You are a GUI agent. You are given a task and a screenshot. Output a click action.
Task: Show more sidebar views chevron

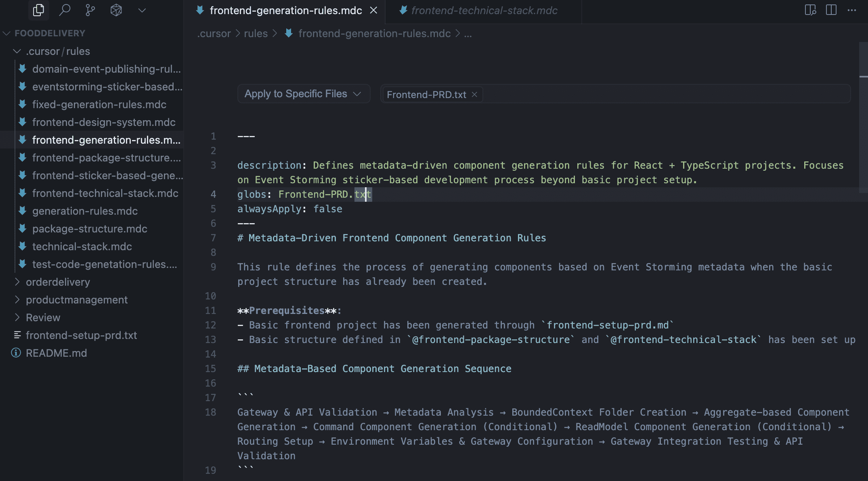click(x=142, y=10)
